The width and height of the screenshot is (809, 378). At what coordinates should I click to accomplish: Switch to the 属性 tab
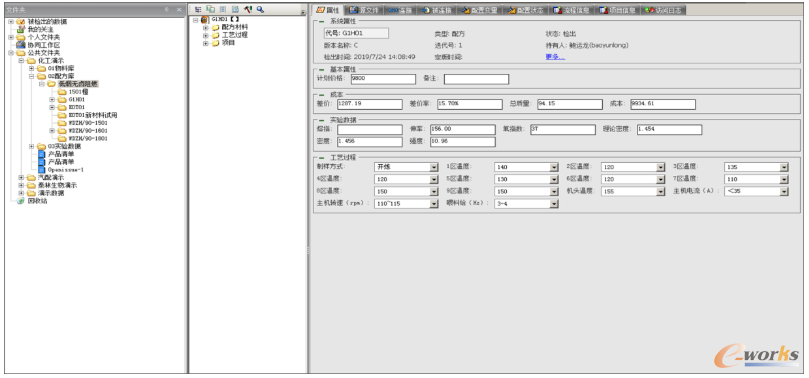328,10
